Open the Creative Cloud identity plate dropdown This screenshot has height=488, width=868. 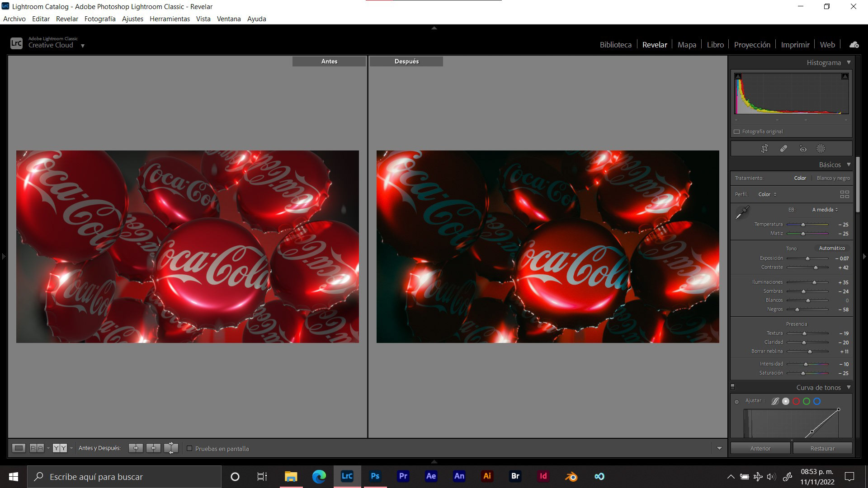82,46
